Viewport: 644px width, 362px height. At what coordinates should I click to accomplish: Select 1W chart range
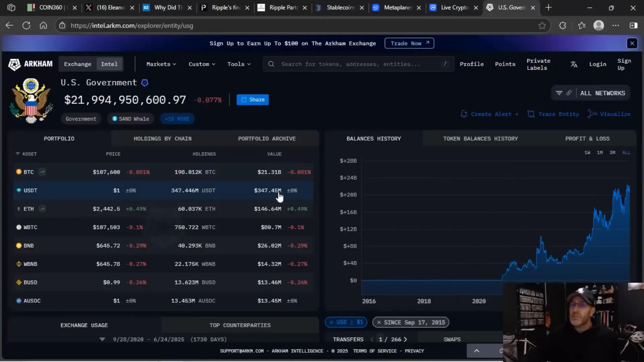[x=587, y=153]
